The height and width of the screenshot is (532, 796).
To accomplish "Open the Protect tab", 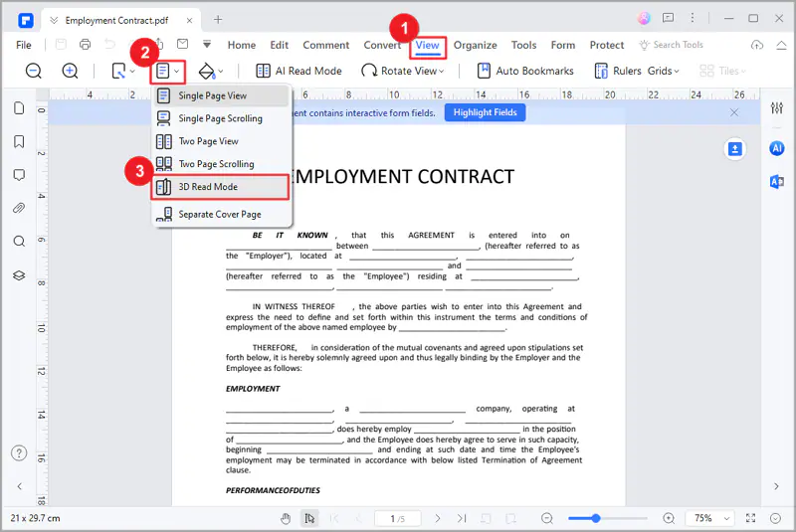I will click(x=607, y=45).
